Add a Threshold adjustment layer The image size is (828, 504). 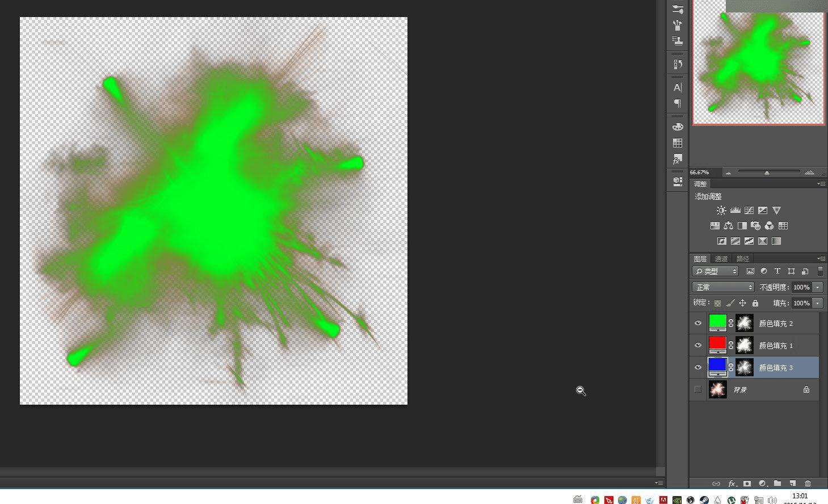pos(749,241)
